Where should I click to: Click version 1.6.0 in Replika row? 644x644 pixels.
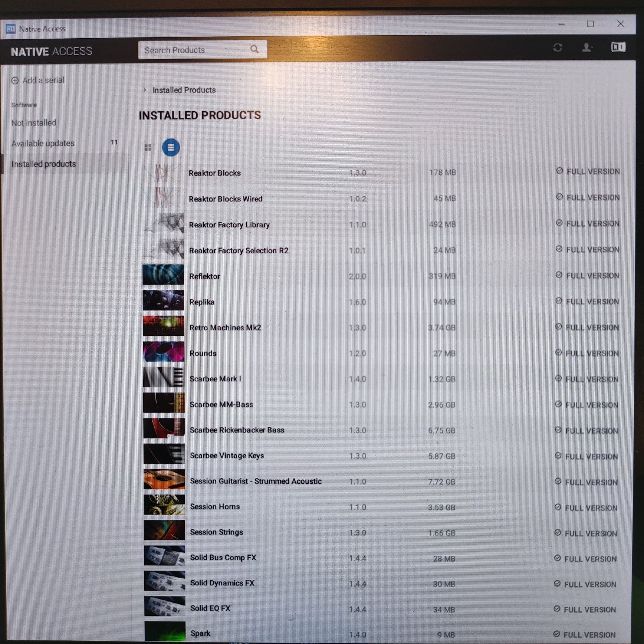click(357, 302)
